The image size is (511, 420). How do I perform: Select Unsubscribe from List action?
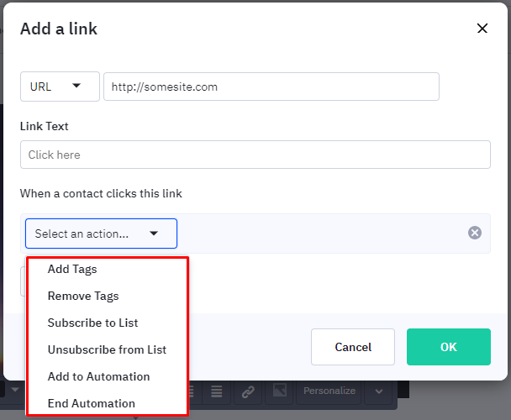tap(108, 349)
